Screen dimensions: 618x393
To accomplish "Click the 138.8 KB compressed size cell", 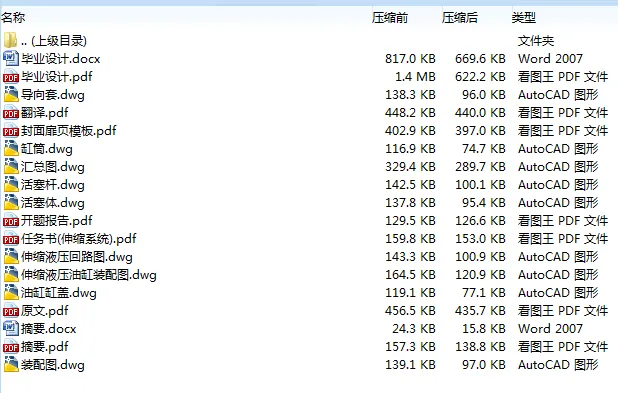I will (480, 346).
